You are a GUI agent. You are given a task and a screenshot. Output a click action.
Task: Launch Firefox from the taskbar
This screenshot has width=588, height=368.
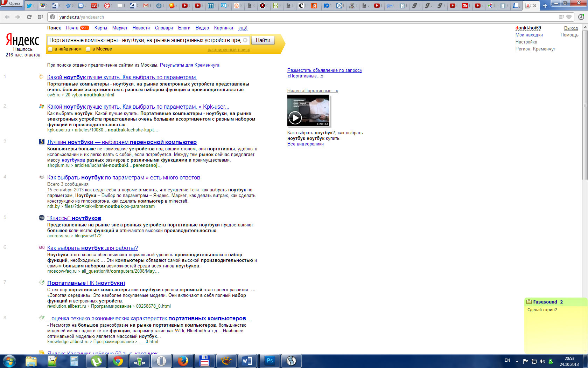coord(183,361)
